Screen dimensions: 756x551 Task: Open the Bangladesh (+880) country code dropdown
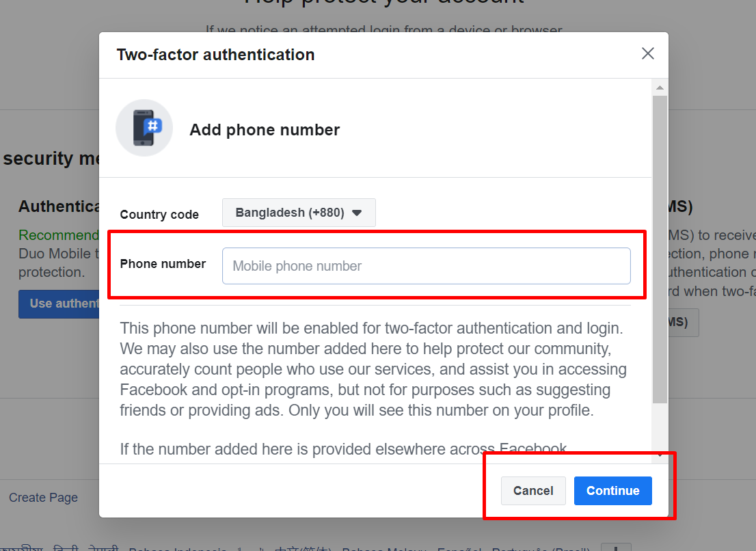(x=299, y=213)
